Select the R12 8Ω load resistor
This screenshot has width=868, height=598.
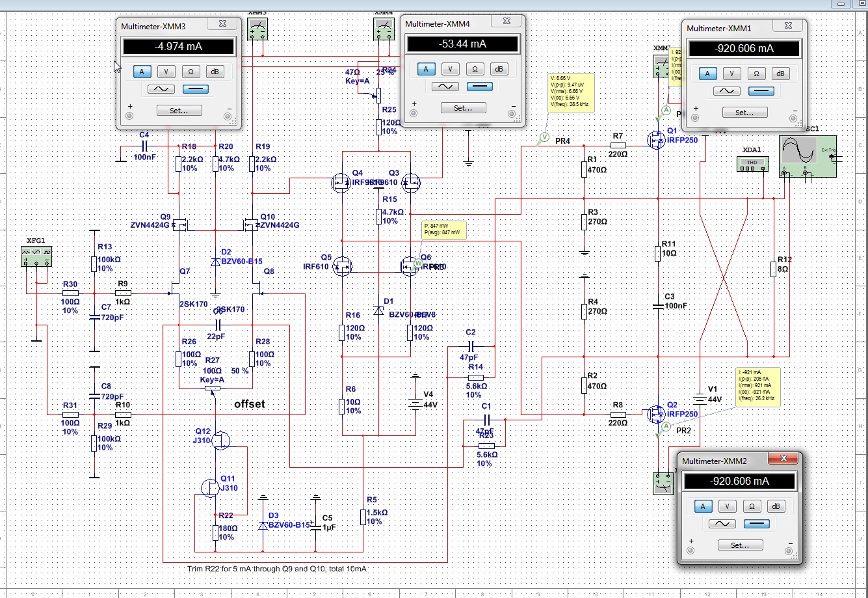coord(774,268)
